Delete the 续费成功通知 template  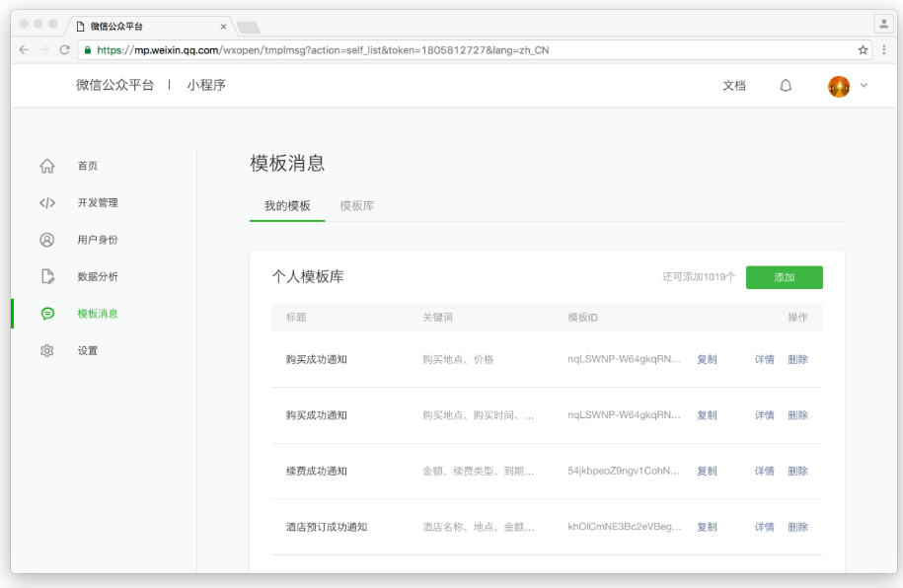pyautogui.click(x=798, y=472)
